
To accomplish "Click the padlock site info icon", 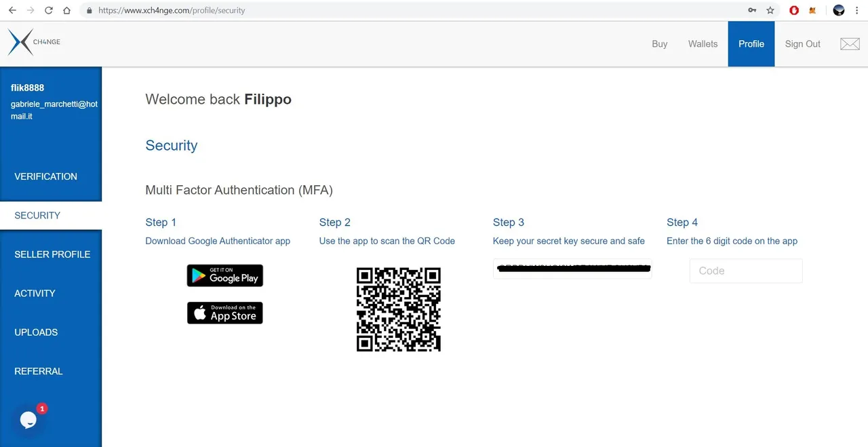I will [x=90, y=10].
